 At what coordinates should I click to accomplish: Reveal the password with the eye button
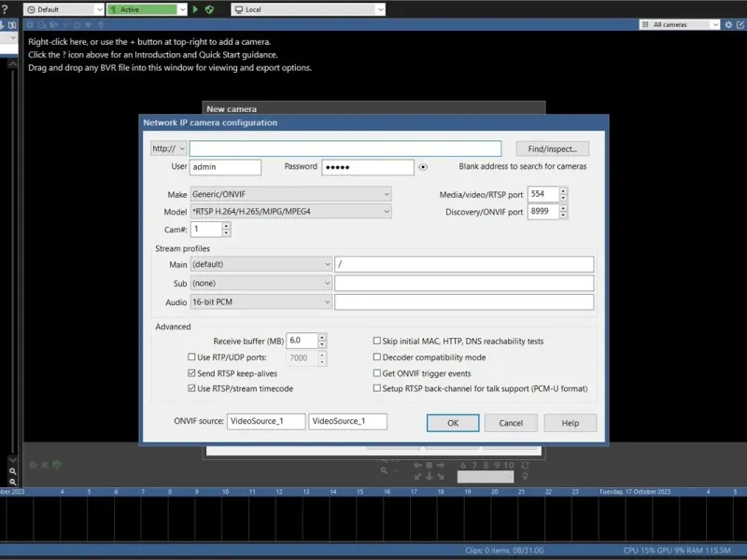tap(423, 168)
